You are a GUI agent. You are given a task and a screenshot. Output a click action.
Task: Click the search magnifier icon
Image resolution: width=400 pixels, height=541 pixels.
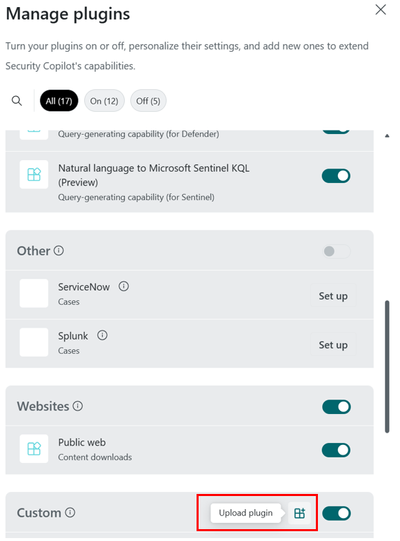[x=17, y=101]
